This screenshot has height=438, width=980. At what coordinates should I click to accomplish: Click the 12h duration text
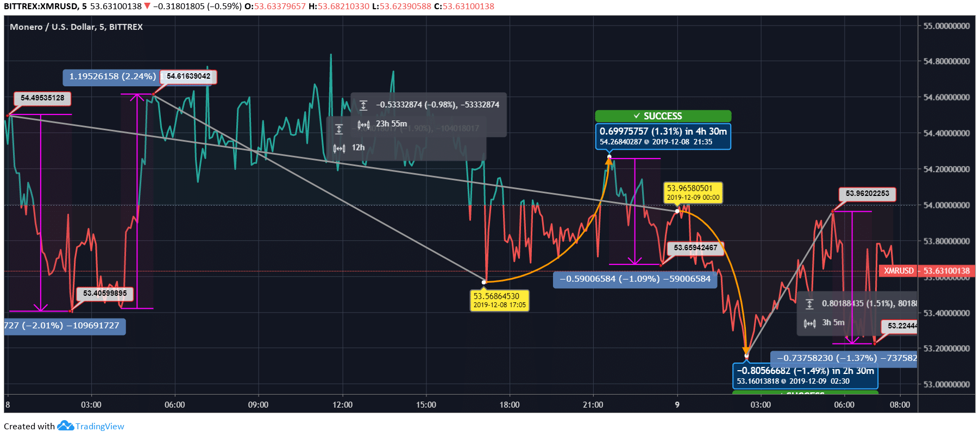coord(358,148)
